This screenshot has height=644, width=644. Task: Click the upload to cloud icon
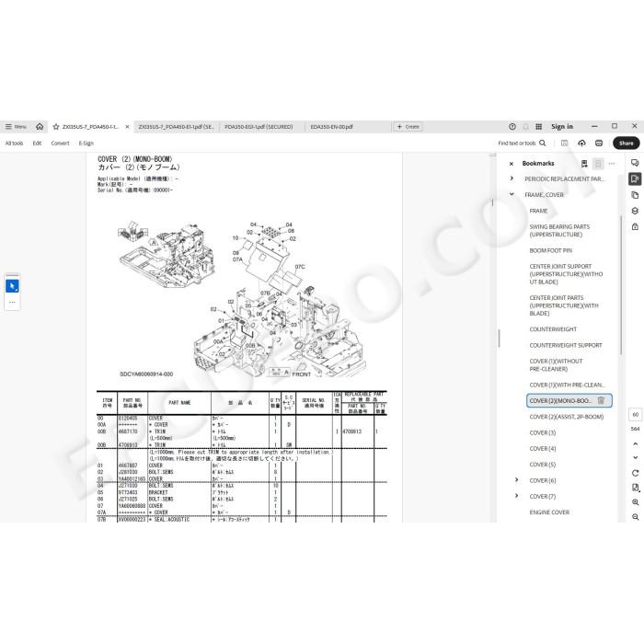click(x=581, y=143)
